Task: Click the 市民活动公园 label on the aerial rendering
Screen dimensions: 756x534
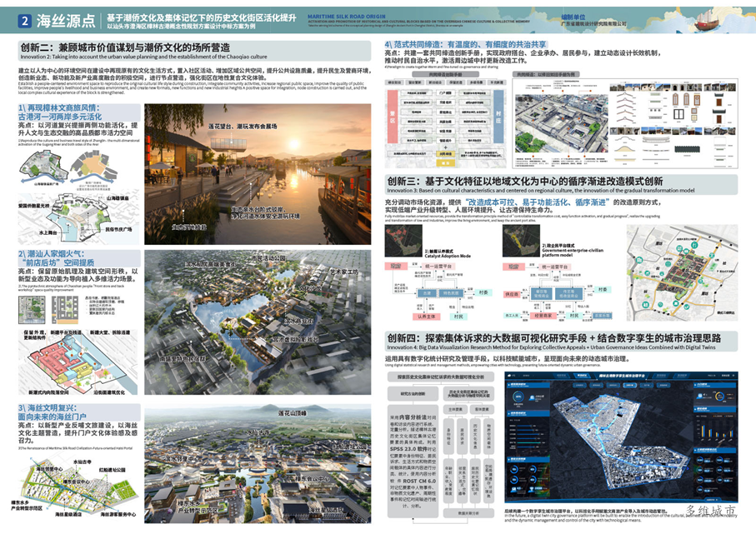Action: point(269,258)
